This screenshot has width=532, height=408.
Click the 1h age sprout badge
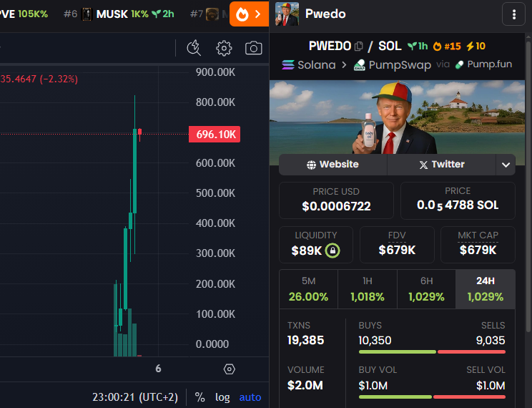click(x=418, y=47)
